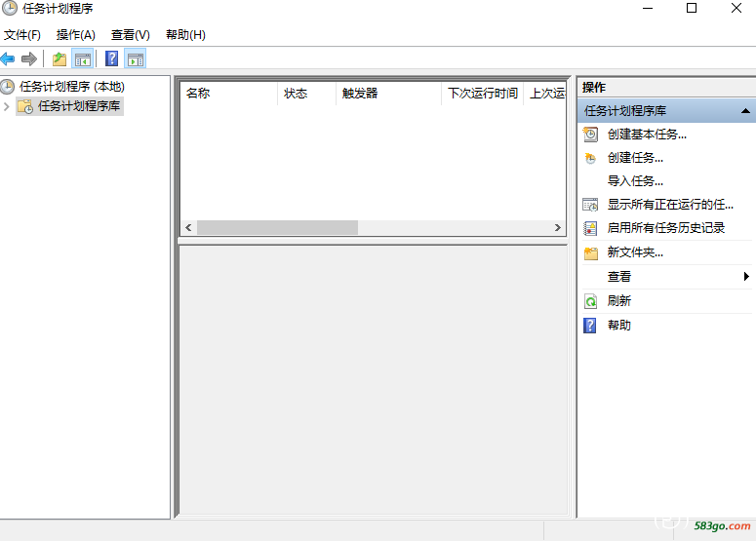756x541 pixels.
Task: Collapse the 任务计划程序库 actions section arrow
Action: tap(745, 111)
